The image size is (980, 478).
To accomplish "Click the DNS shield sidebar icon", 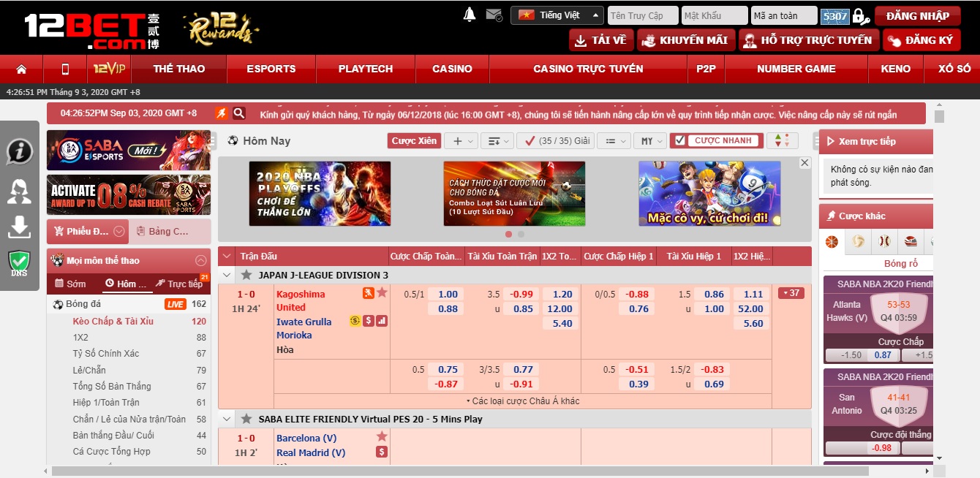I will 20,263.
